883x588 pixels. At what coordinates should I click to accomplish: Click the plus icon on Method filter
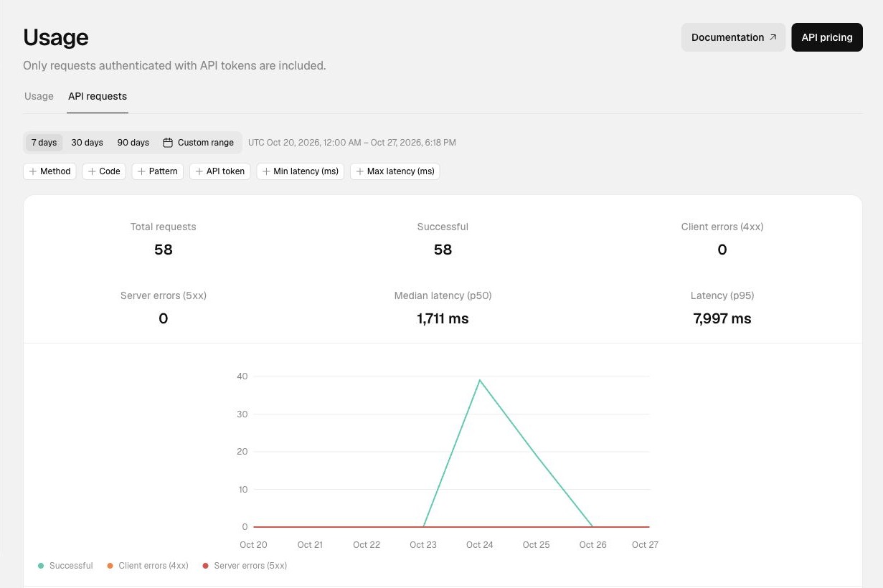click(33, 171)
